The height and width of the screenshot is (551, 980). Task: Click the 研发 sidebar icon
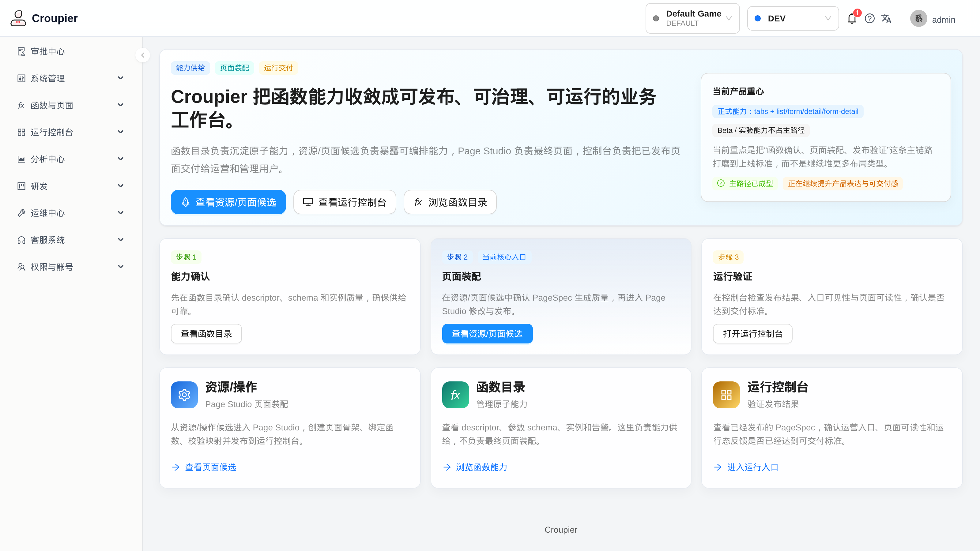(21, 186)
